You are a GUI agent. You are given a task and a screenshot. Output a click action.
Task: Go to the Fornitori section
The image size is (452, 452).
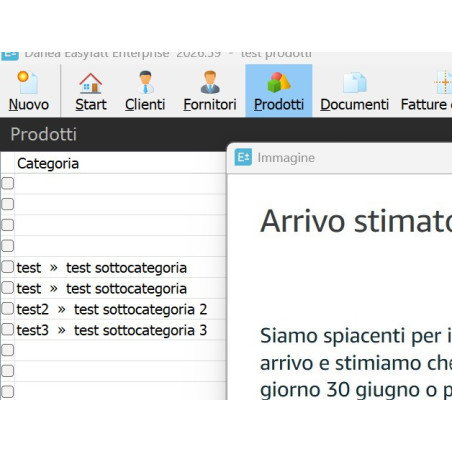[210, 91]
